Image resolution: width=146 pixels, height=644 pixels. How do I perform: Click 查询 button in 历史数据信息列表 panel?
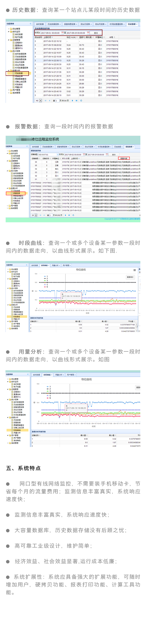click(96, 33)
